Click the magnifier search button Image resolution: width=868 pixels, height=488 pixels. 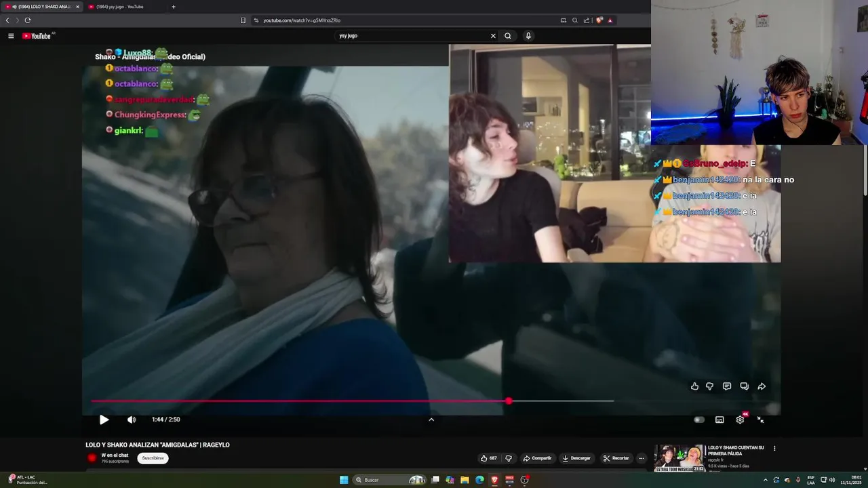pos(508,36)
